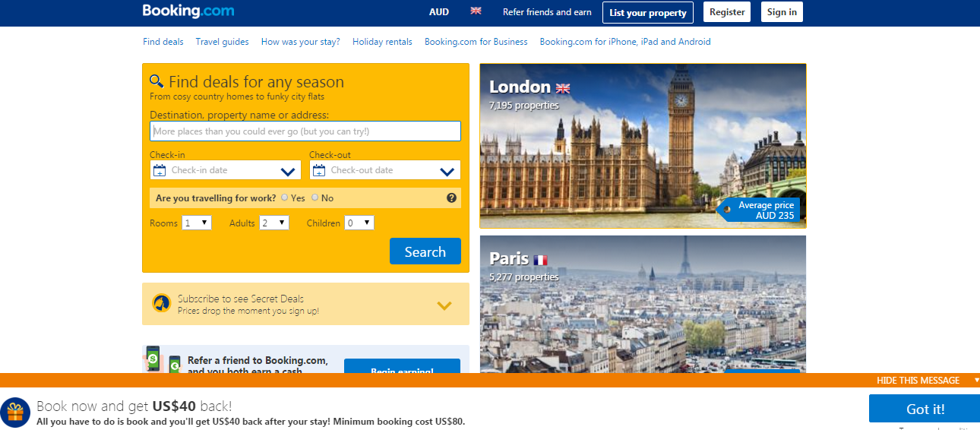Open the Find deals menu link
The height and width of the screenshot is (430, 980).
coord(163,42)
